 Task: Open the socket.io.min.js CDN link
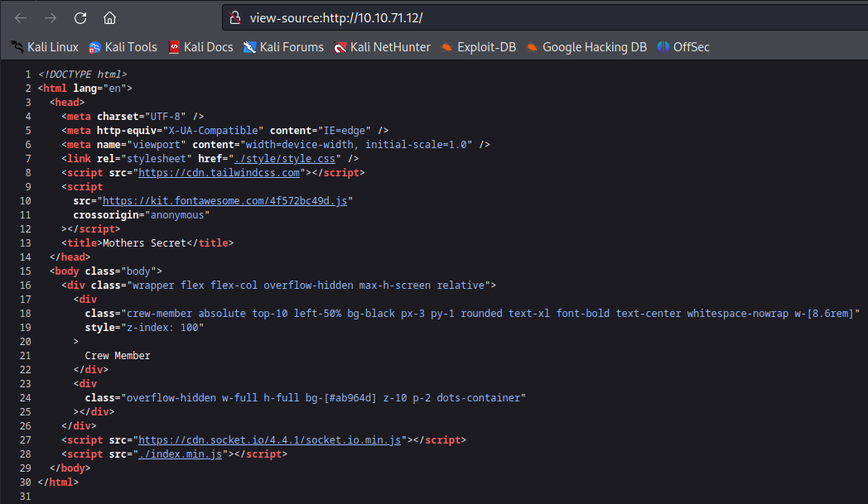pyautogui.click(x=269, y=439)
